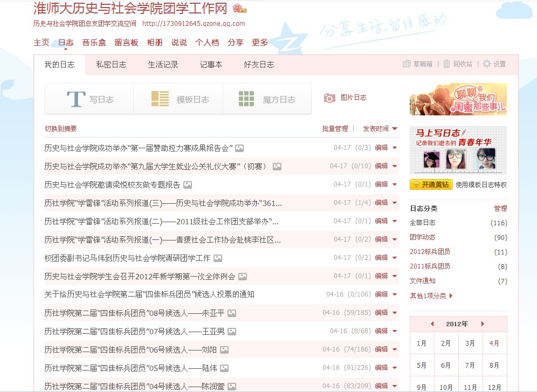This screenshot has height=392, width=537.
Task: Expand 其他1项分类 category list
Action: [431, 296]
